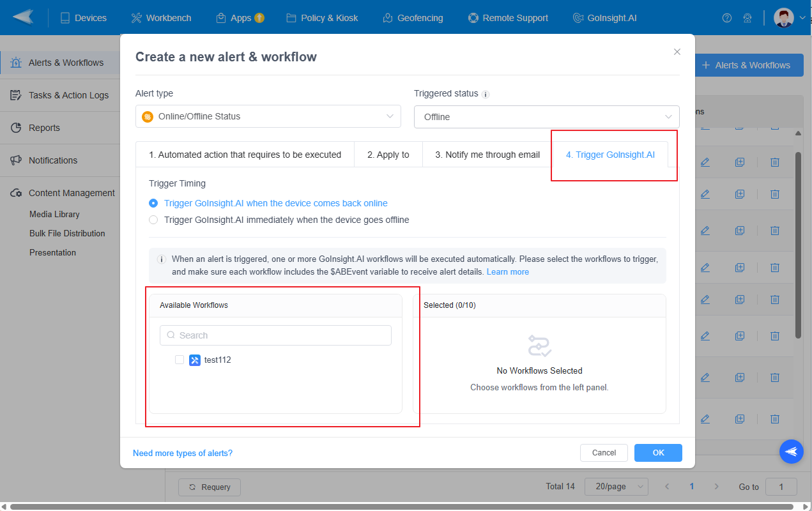The image size is (812, 511).
Task: Open the Alert type dropdown
Action: 268,116
